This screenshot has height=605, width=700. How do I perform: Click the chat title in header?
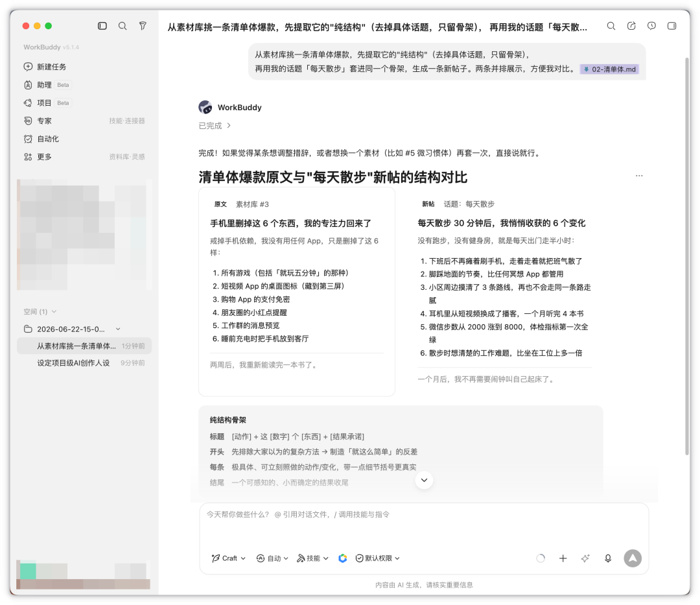[x=377, y=27]
